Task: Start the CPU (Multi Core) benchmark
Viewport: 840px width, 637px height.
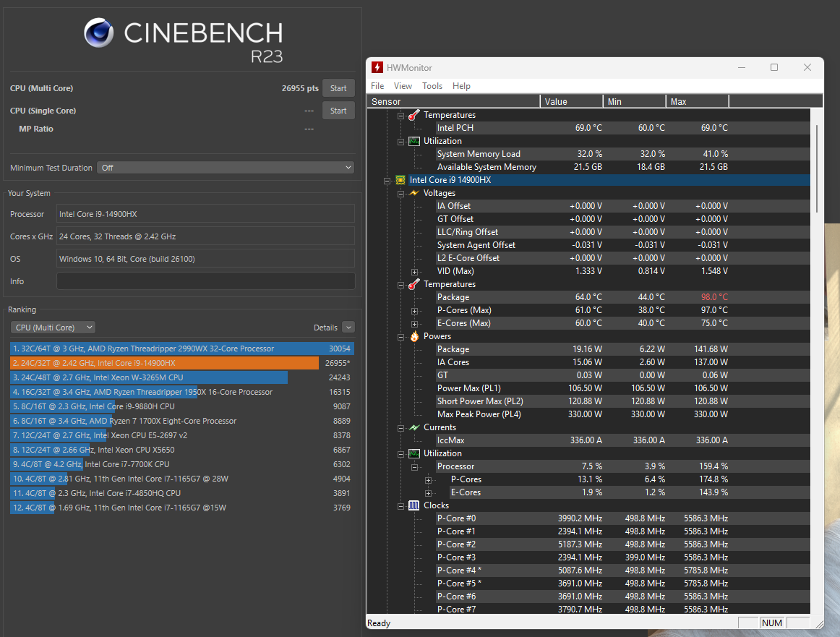Action: tap(338, 88)
